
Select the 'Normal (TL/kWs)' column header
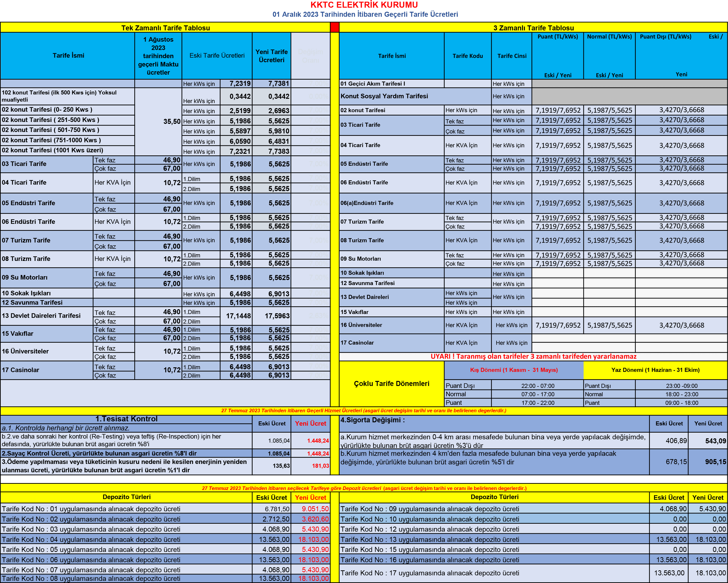[609, 37]
